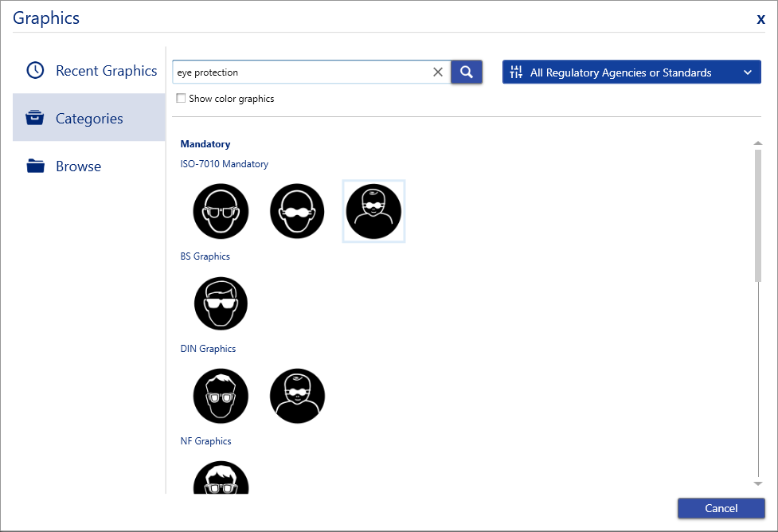Click in the eye protection search field

303,72
